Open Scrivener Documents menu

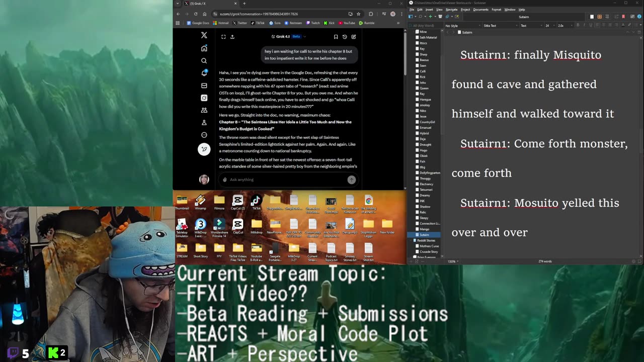click(480, 10)
